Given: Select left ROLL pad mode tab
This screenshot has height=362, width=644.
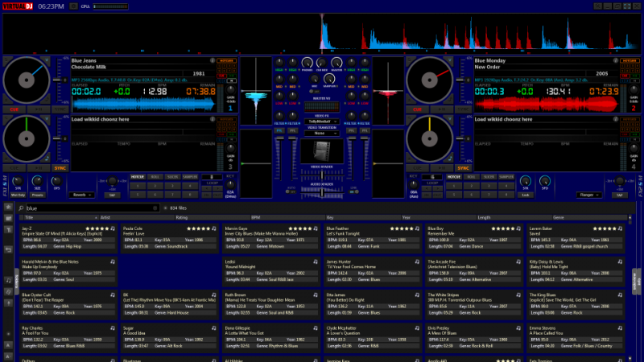Looking at the screenshot, I should pyautogui.click(x=155, y=177).
